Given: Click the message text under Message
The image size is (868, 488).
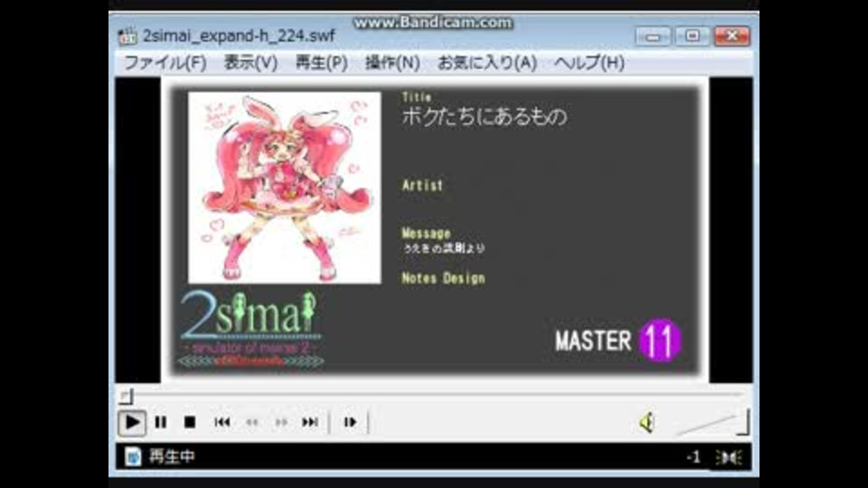Looking at the screenshot, I should pos(444,249).
